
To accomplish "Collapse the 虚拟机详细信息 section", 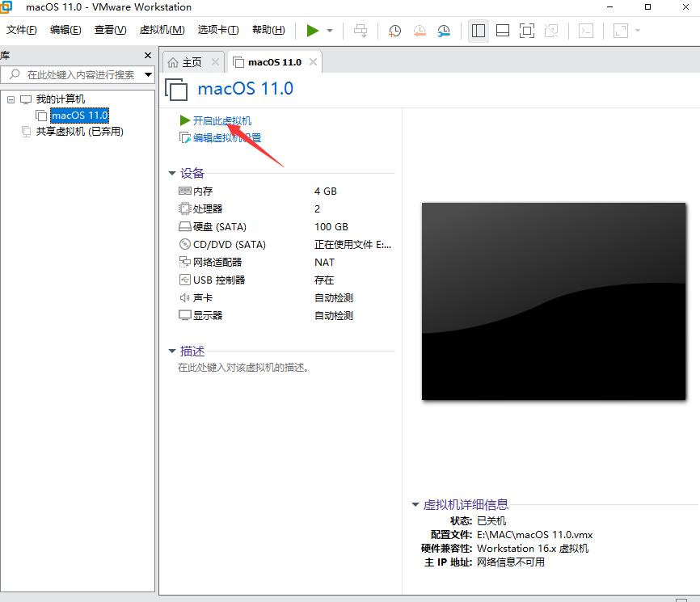I will coord(415,503).
